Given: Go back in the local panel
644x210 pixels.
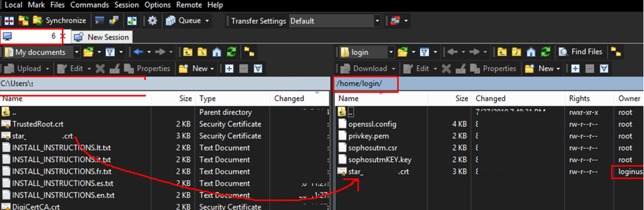Looking at the screenshot, I should click(x=138, y=52).
